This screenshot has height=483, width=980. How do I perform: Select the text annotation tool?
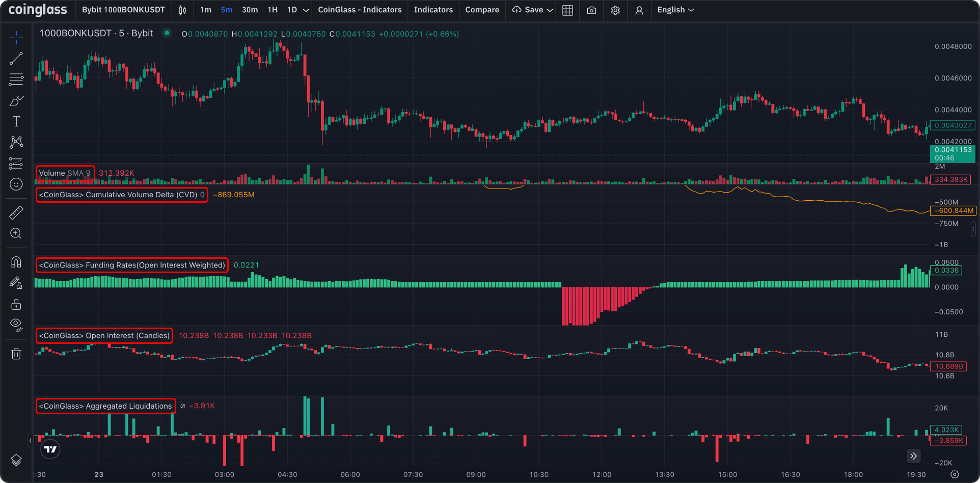pyautogui.click(x=16, y=121)
